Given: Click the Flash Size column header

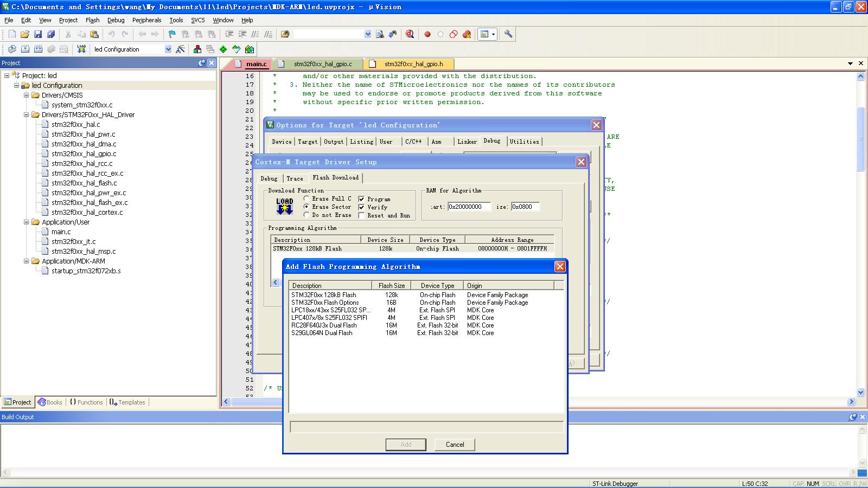Looking at the screenshot, I should [392, 286].
